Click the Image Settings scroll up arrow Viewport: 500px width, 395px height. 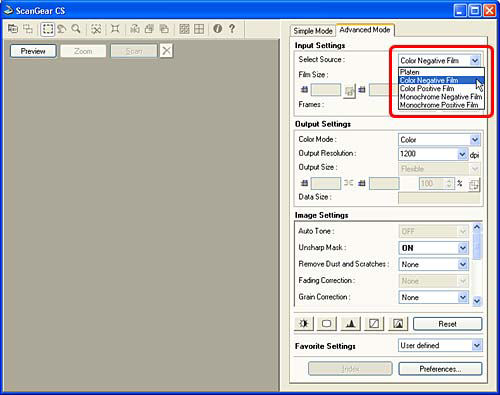point(477,228)
